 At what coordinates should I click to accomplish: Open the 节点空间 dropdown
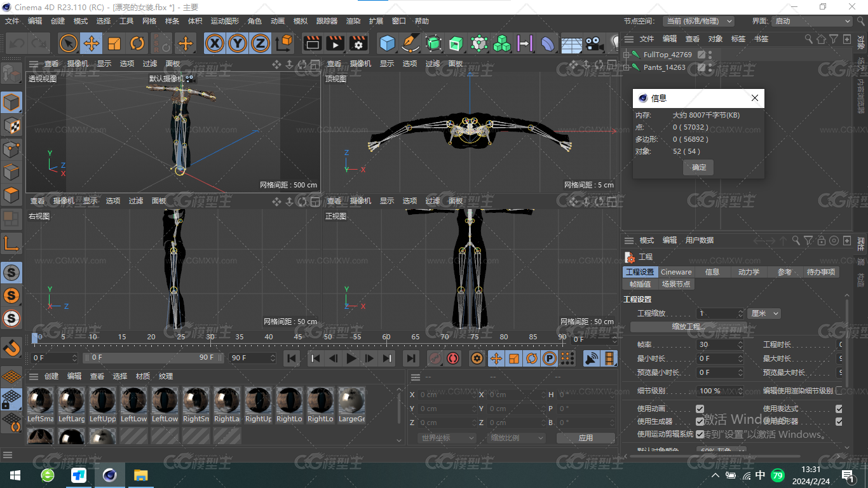click(698, 21)
